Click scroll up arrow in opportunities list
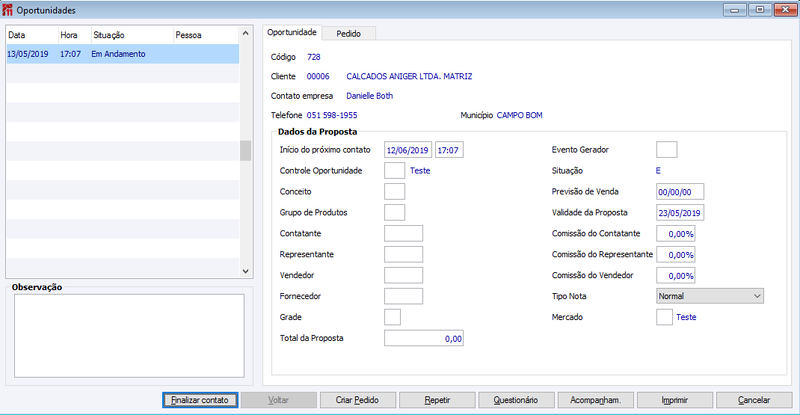Viewport: 800px width, 415px height. [245, 33]
